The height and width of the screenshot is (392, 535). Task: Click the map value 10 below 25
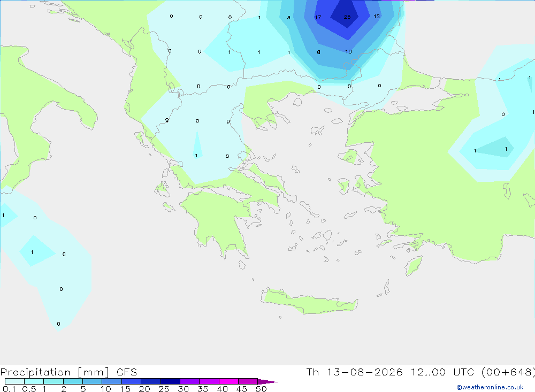click(348, 51)
